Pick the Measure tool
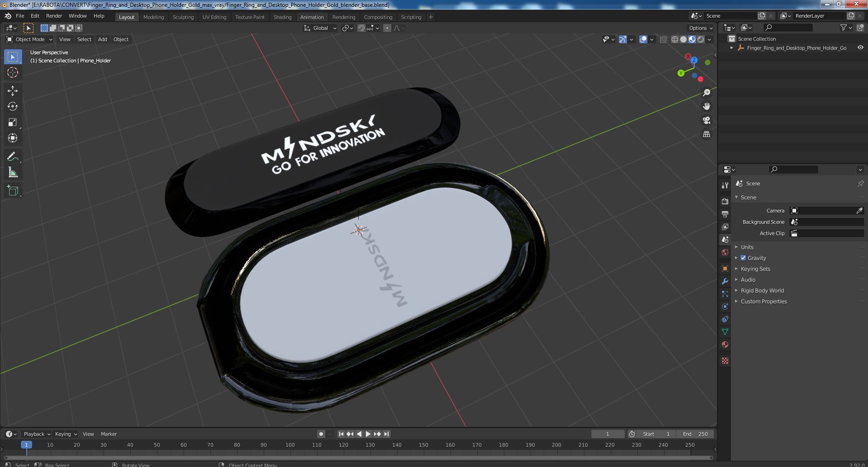The height and width of the screenshot is (467, 868). (13, 172)
